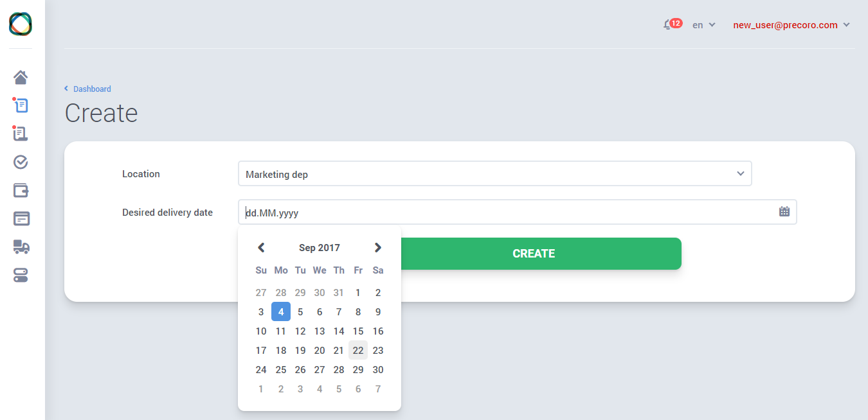Screen dimensions: 868x420
Task: Open the approvals checkmark circle icon
Action: (21, 162)
